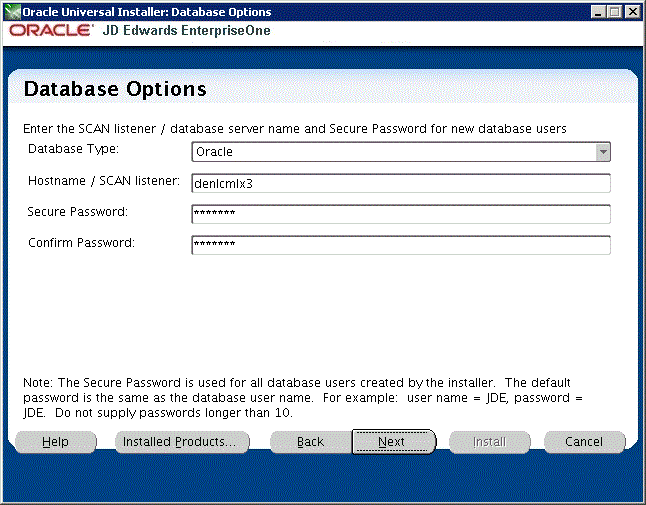This screenshot has height=505, width=646.
Task: Click the SCAN listener instruction text
Action: pyautogui.click(x=295, y=129)
